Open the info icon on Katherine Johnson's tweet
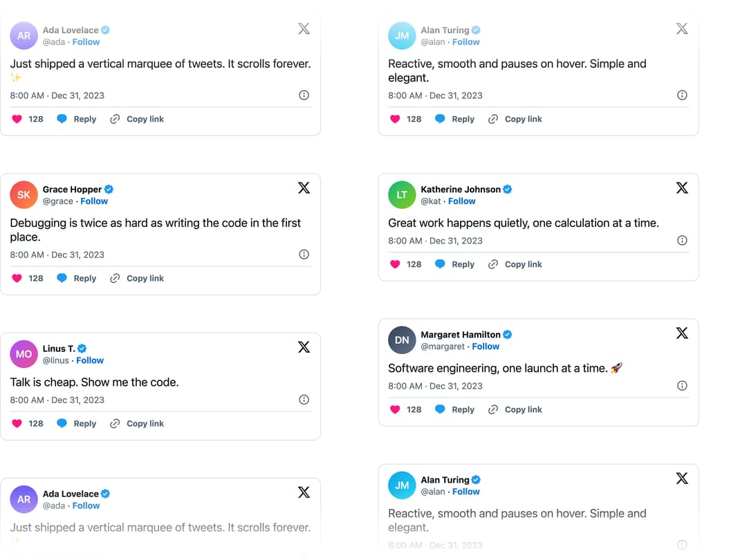Screen dimensions: 747x560 [682, 241]
